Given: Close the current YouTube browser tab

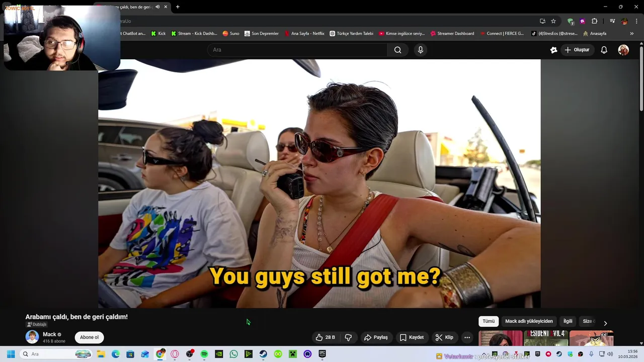Looking at the screenshot, I should point(166,7).
